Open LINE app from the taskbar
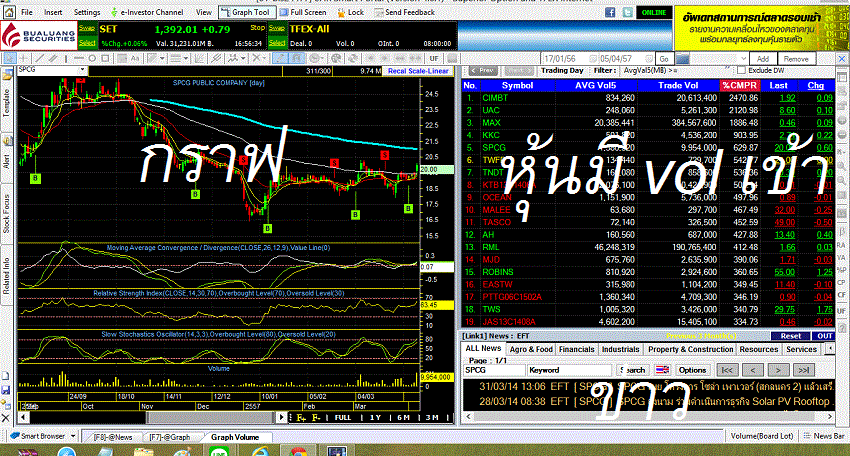This screenshot has height=456, width=850. point(218,451)
